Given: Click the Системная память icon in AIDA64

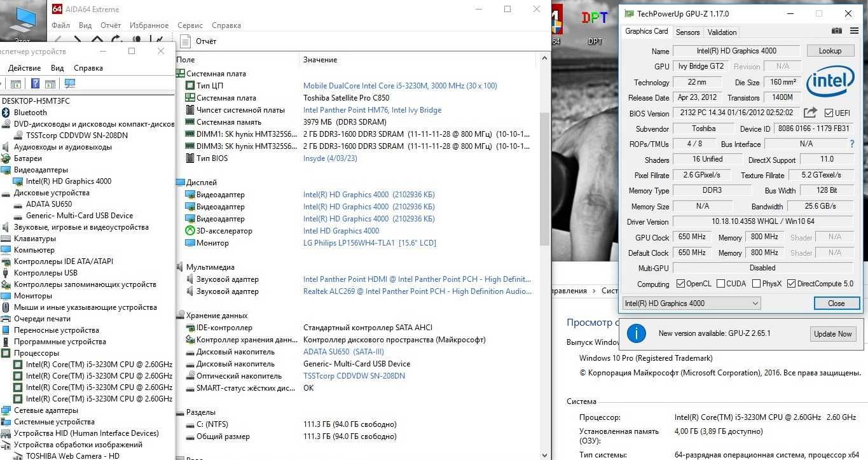Looking at the screenshot, I should pos(190,122).
